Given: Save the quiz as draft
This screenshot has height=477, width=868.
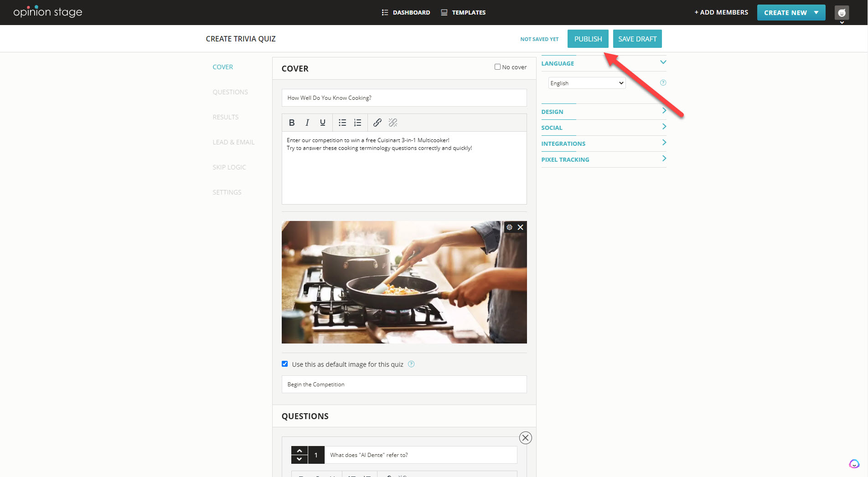Looking at the screenshot, I should (x=637, y=39).
